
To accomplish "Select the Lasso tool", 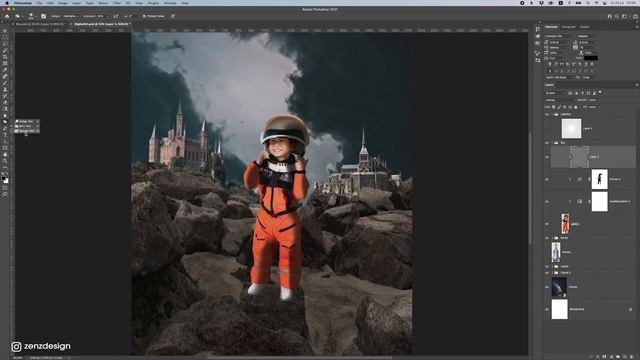I will (x=5, y=44).
